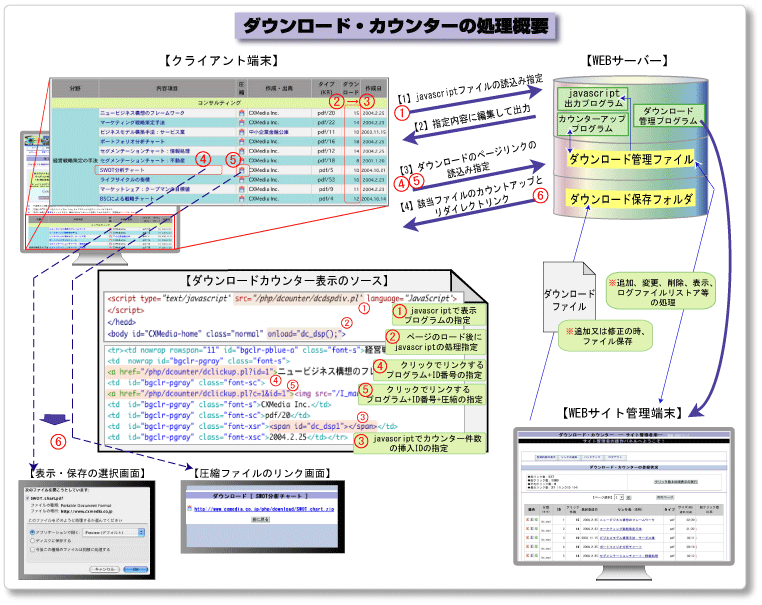Click the span id="dc_dsp1" code text
The image size is (762, 605).
coord(323,426)
